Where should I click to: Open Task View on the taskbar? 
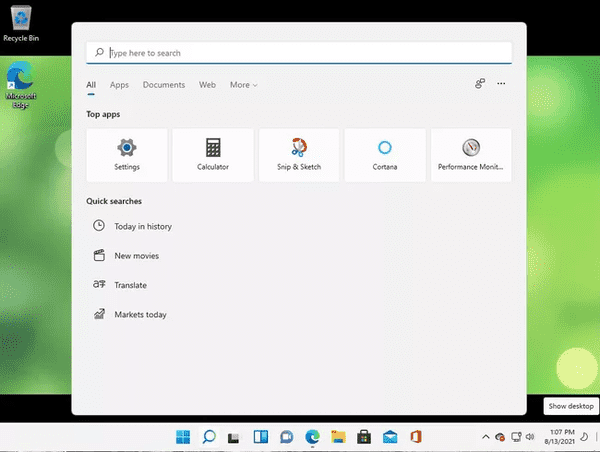tap(234, 437)
